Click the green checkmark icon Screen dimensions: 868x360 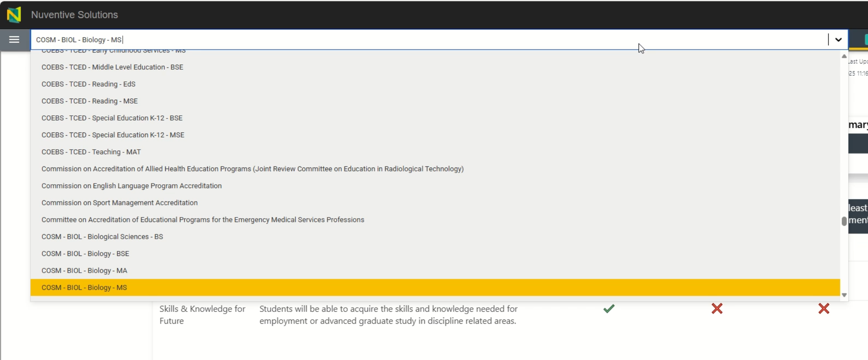(609, 309)
